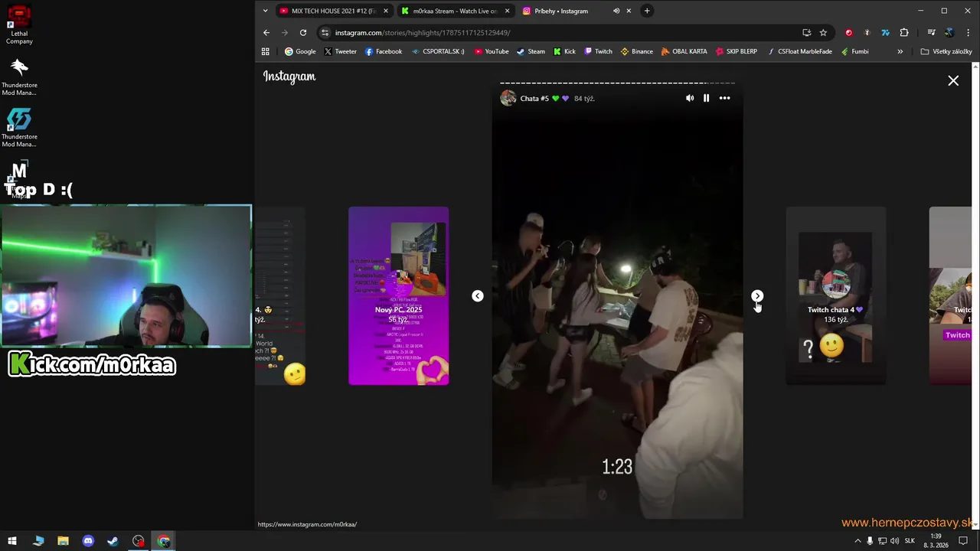Screen dimensions: 980x551
Task: Close the MIX TECH HOUSE tab
Action: point(386,11)
